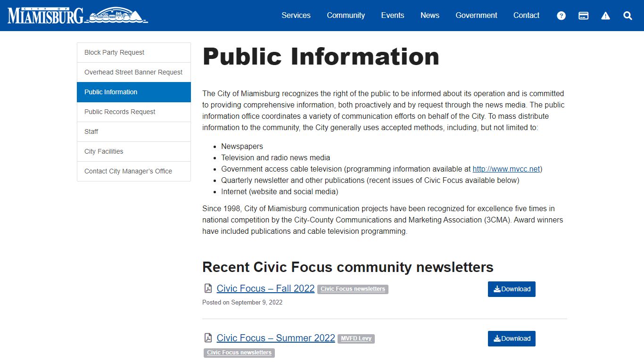Screen dimensions: 644x362
Task: Click PDF icon beside Civic Focus Fall 2022
Action: pyautogui.click(x=208, y=288)
